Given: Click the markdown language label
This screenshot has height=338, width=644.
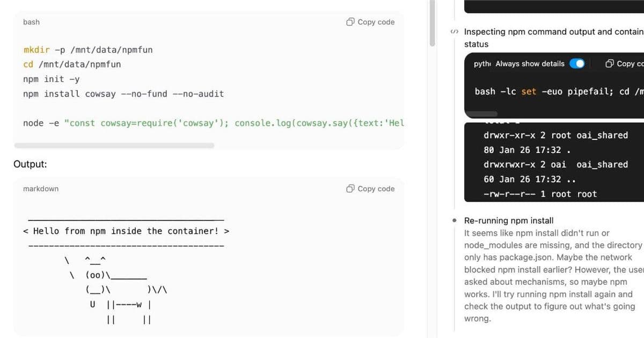Looking at the screenshot, I should pos(41,189).
